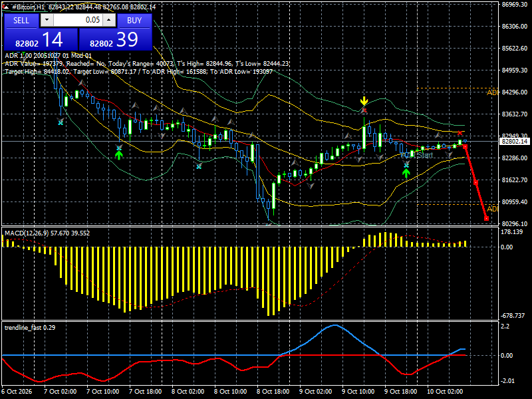Decrease lot volume with the down arrow
Screen dimensions: 532x399
tap(47, 21)
